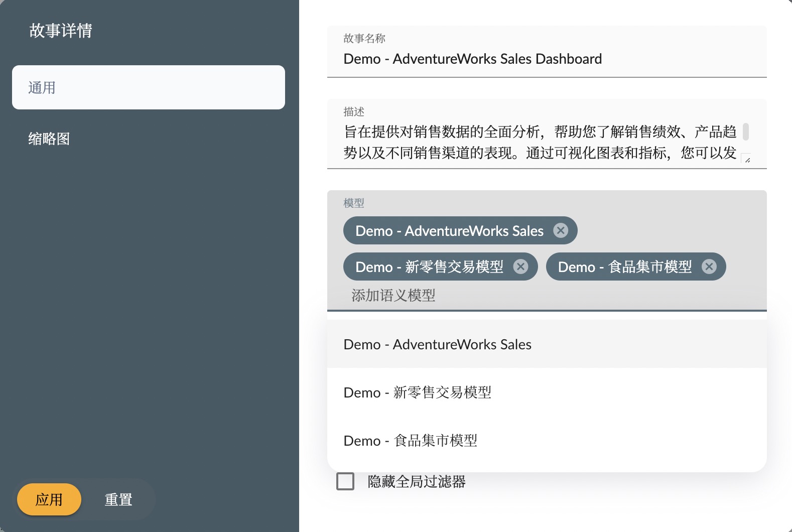Select the Demo - AdventureWorks Sales chip label

[449, 231]
